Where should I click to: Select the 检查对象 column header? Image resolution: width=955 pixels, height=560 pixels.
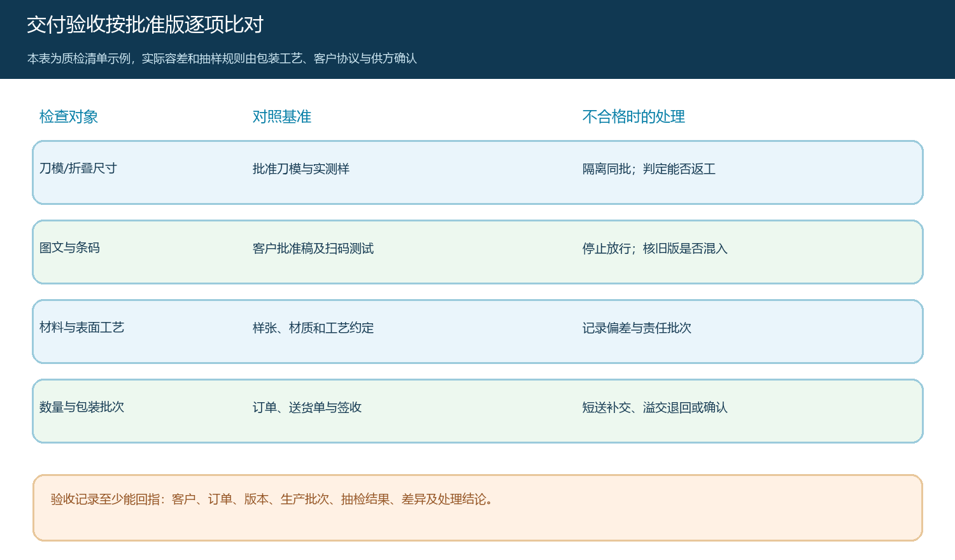[69, 116]
